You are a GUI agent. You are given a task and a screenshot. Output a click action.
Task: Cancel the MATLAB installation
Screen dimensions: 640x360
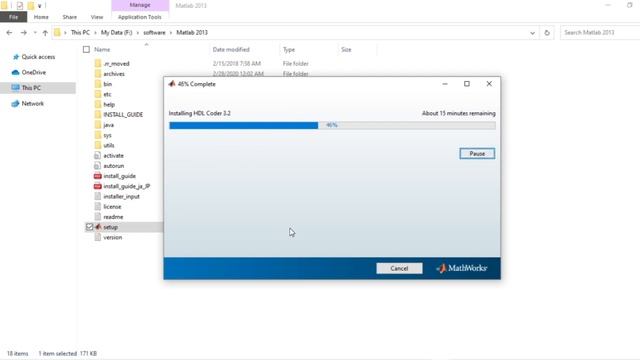coord(399,268)
